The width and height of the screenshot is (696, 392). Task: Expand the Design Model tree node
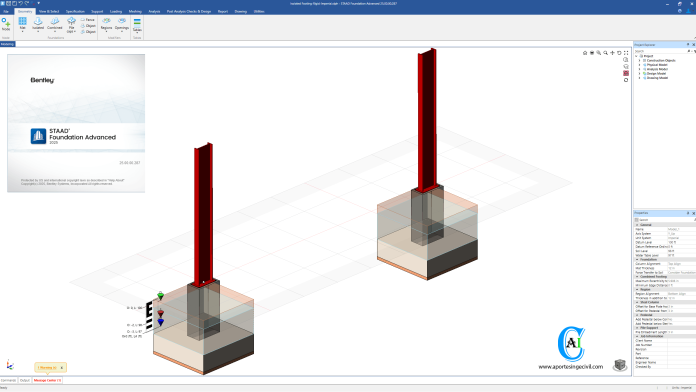(x=640, y=74)
